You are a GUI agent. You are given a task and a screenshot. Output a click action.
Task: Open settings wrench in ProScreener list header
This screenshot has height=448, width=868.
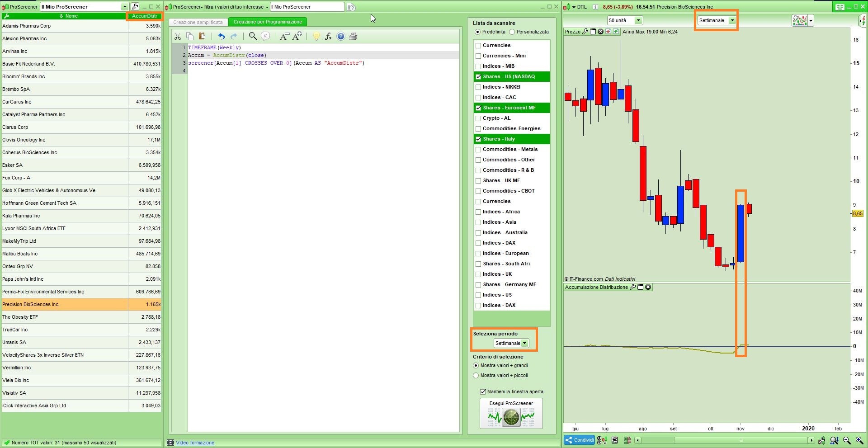(6, 16)
